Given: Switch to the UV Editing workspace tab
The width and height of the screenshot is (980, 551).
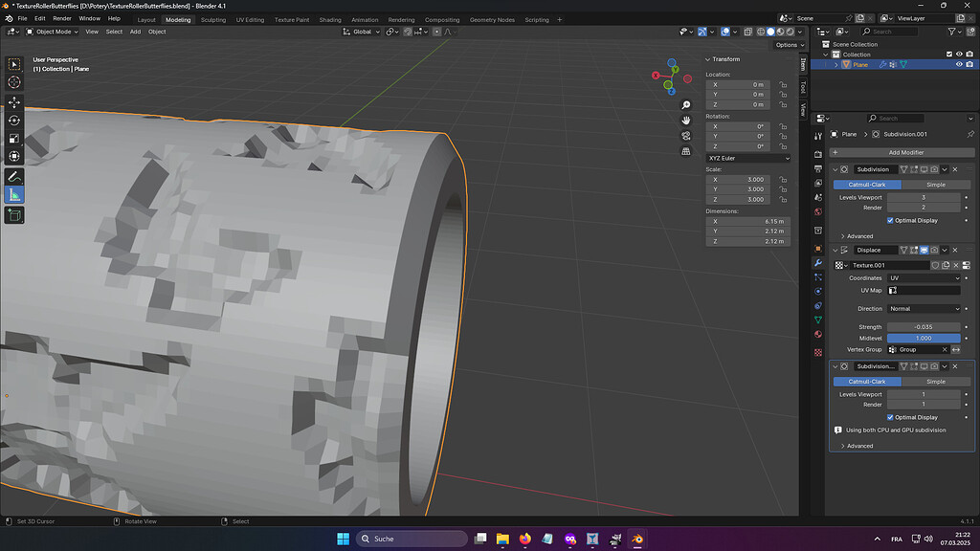Looking at the screenshot, I should [x=250, y=20].
